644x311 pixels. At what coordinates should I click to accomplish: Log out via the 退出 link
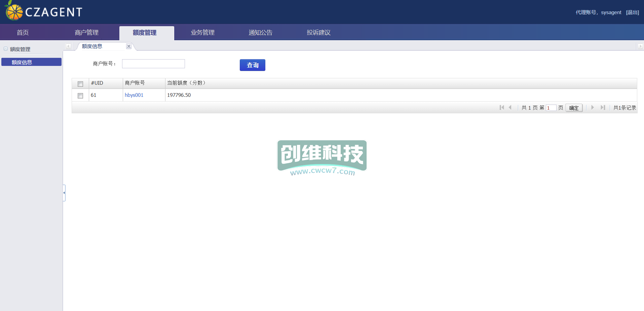633,12
